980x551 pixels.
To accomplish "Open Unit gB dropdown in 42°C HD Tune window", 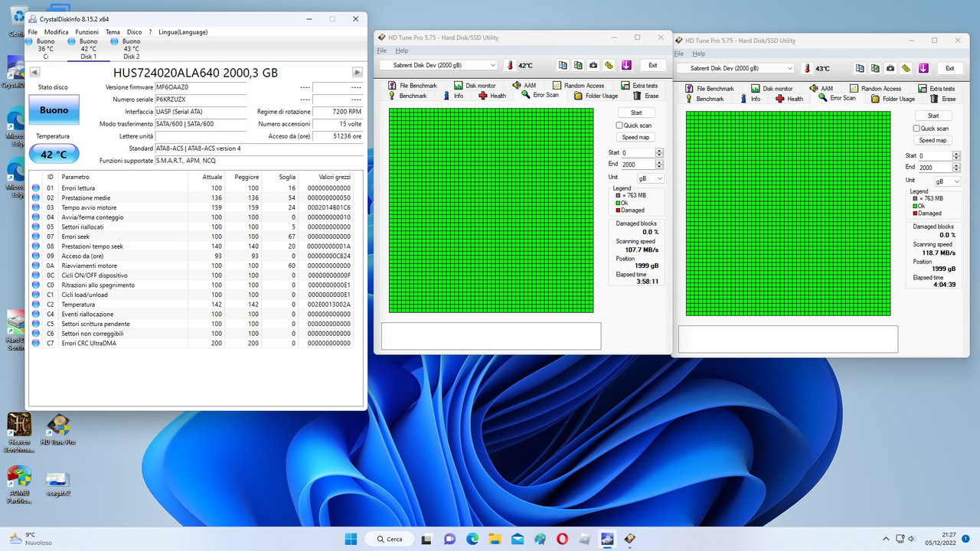I will tap(650, 178).
